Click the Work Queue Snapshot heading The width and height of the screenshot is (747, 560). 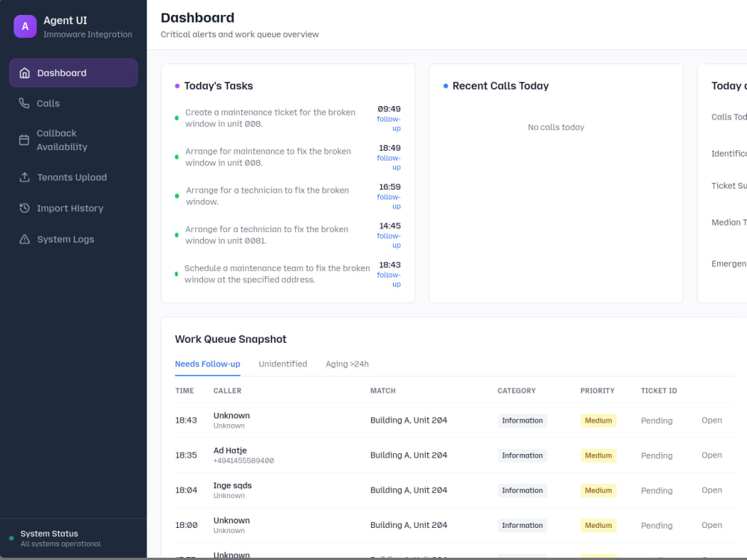pos(231,339)
